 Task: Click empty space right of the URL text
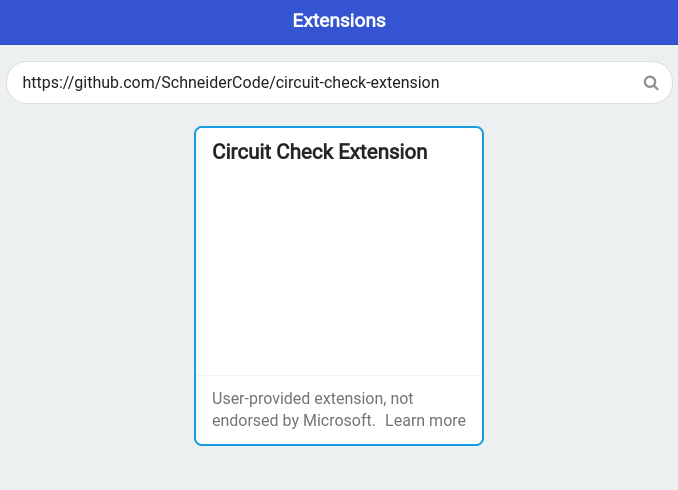tap(540, 83)
